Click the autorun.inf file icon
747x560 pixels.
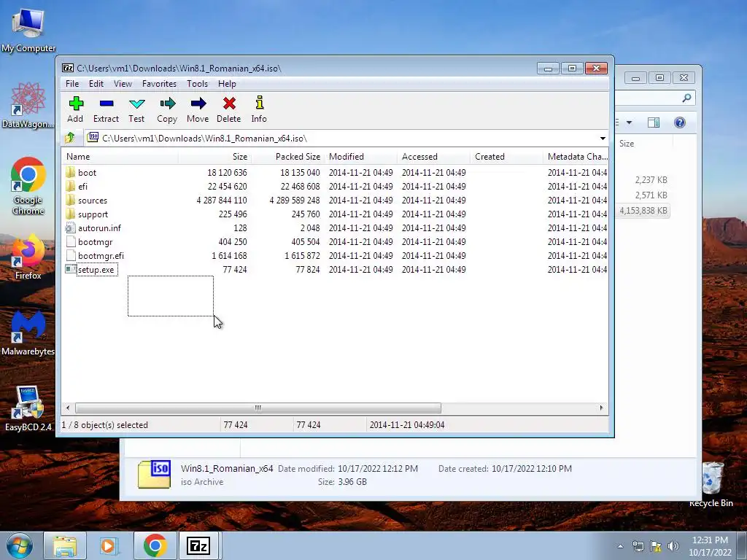point(71,227)
